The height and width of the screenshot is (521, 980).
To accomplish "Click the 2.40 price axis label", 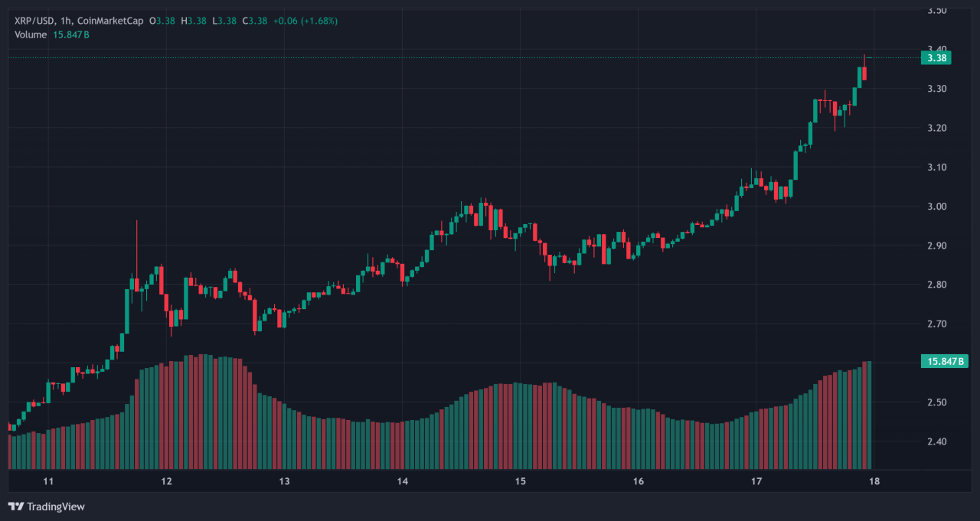I will (937, 442).
